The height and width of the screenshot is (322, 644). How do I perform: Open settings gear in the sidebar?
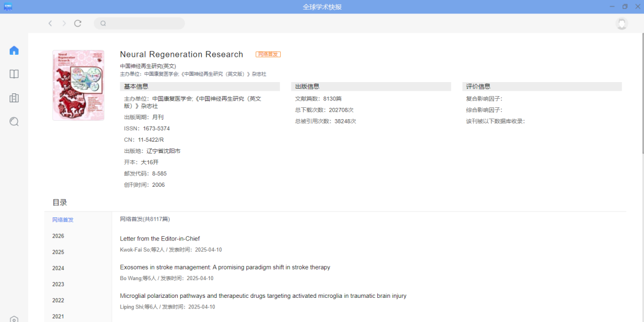[14, 319]
